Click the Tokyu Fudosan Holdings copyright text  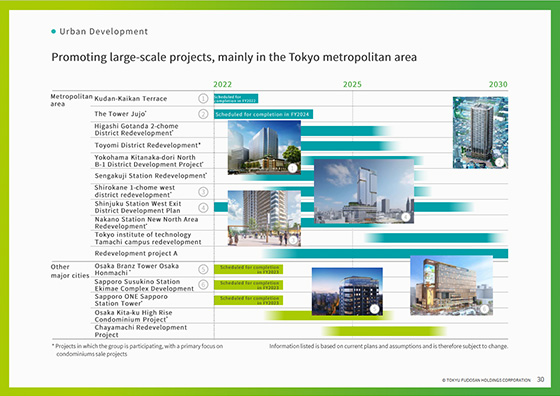486,380
